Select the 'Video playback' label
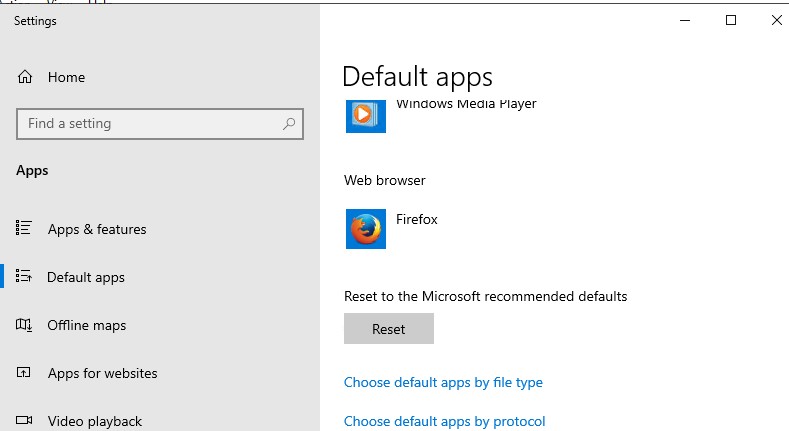This screenshot has width=789, height=431. [x=95, y=421]
